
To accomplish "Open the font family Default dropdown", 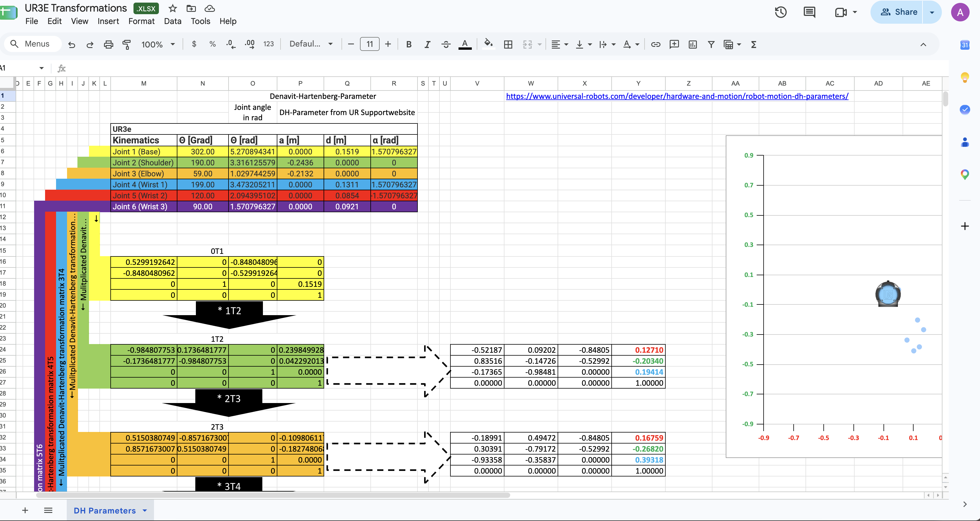I will [311, 44].
